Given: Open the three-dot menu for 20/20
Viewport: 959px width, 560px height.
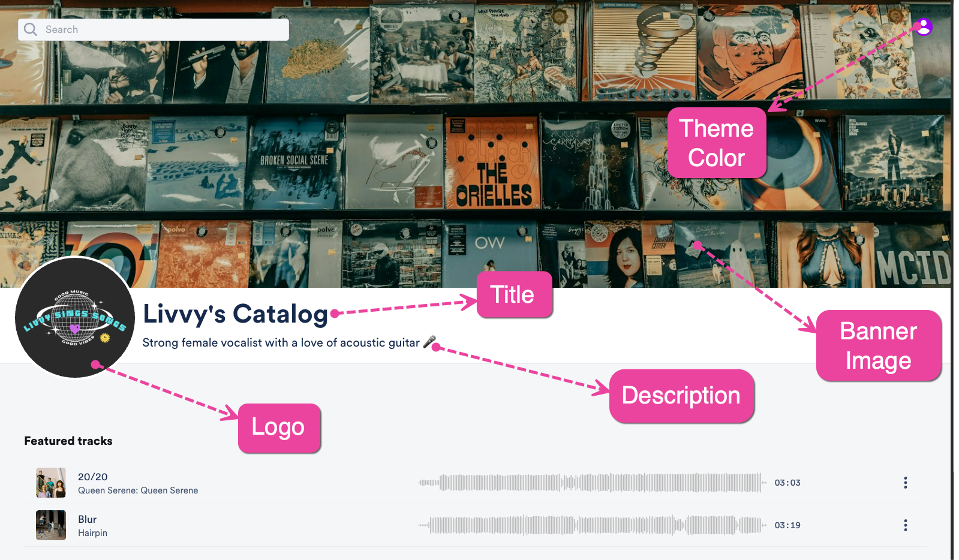Looking at the screenshot, I should pyautogui.click(x=905, y=483).
